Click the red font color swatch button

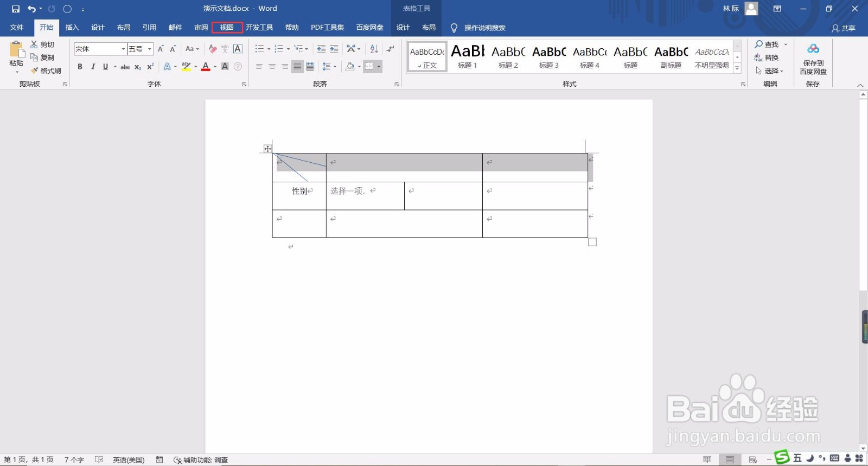206,67
